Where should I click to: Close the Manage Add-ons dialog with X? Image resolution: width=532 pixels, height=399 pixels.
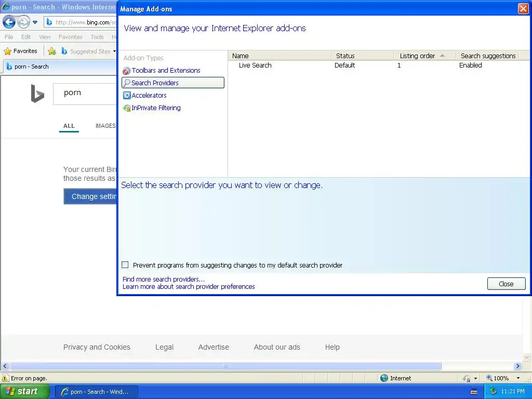click(523, 8)
